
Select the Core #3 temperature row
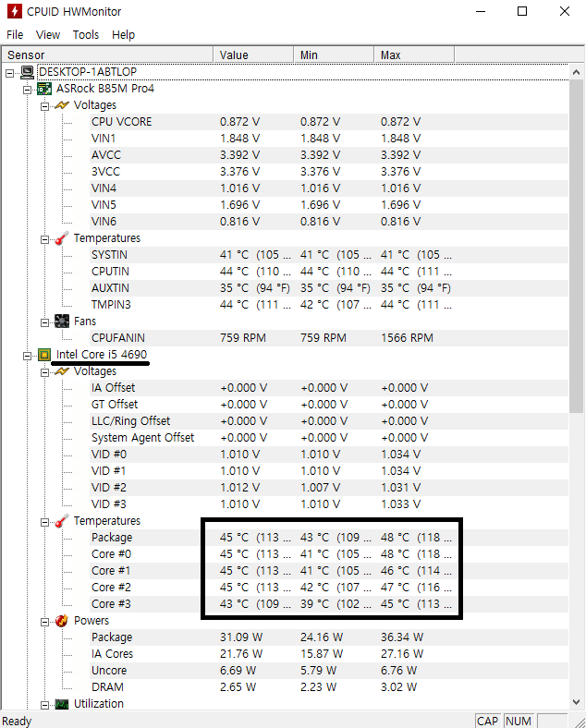[x=330, y=604]
